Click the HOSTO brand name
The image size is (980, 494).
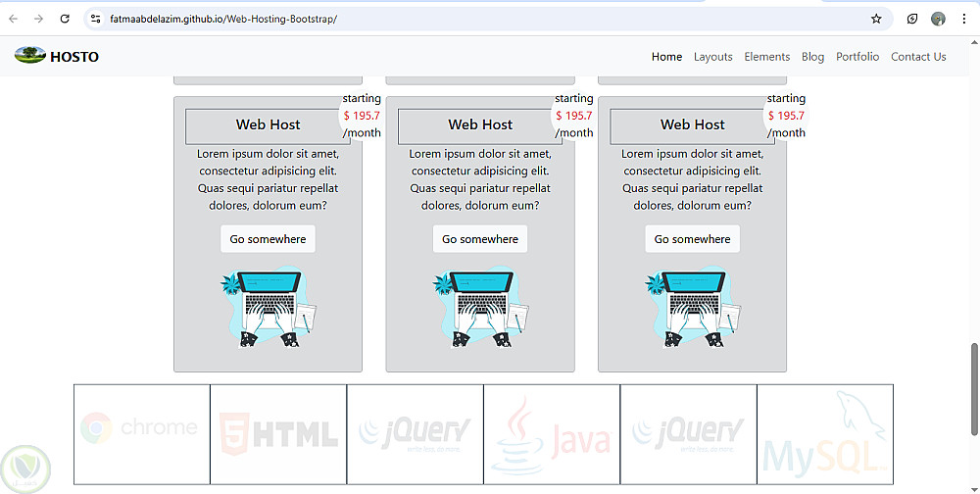pos(74,57)
